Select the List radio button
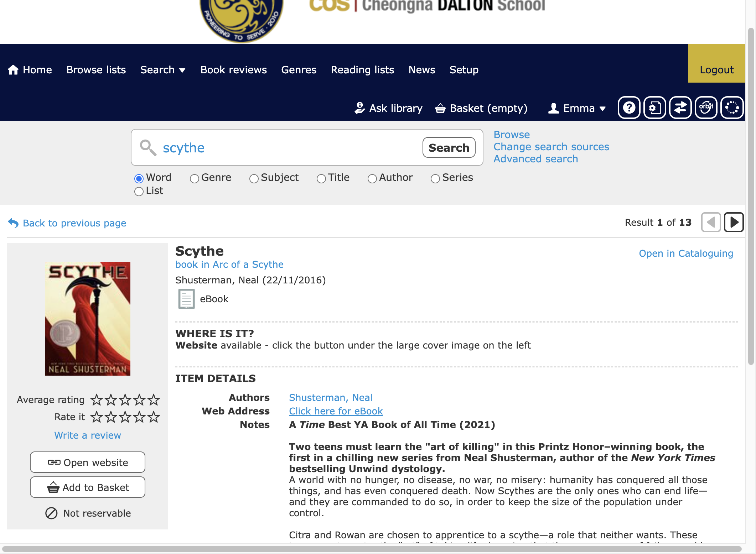The image size is (756, 554). 139,192
